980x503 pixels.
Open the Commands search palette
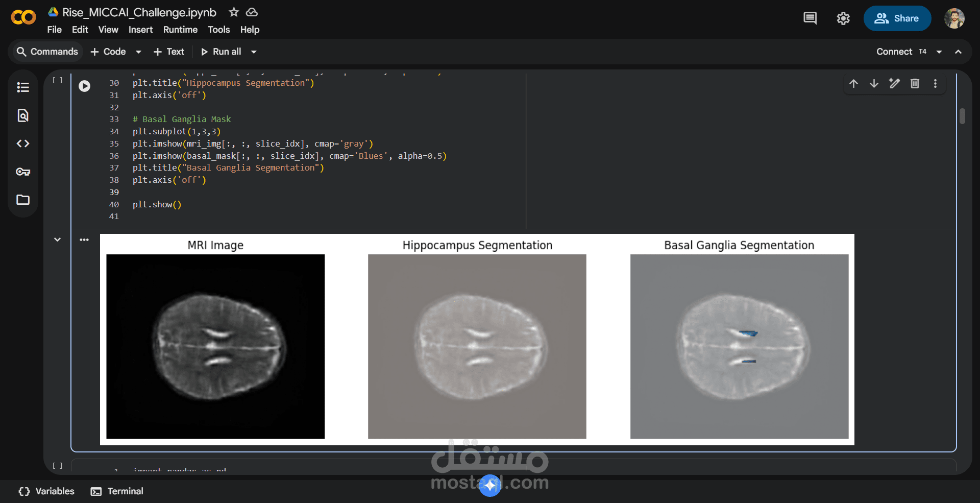47,52
